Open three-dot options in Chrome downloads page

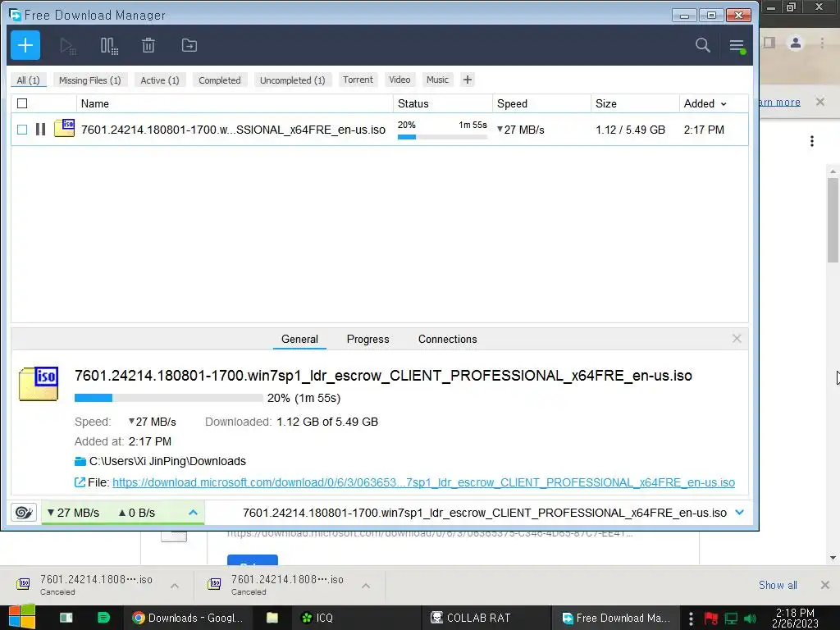pyautogui.click(x=812, y=141)
